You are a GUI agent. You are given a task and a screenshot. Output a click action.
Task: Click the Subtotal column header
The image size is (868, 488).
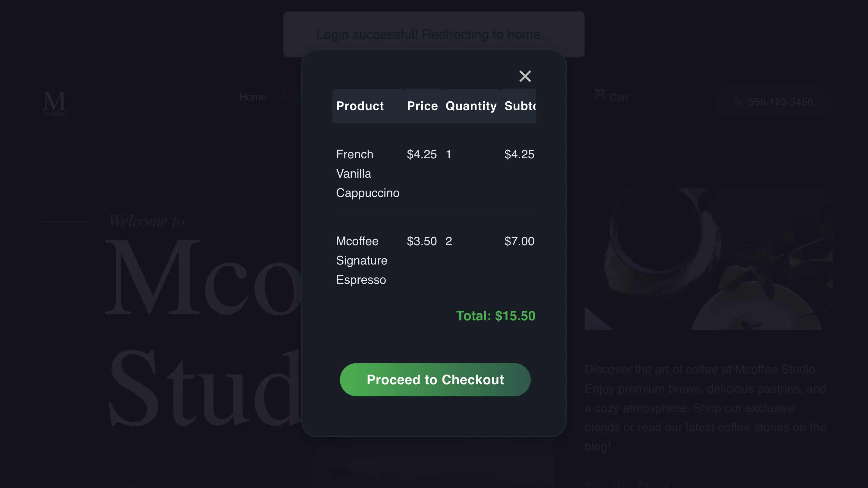(520, 106)
